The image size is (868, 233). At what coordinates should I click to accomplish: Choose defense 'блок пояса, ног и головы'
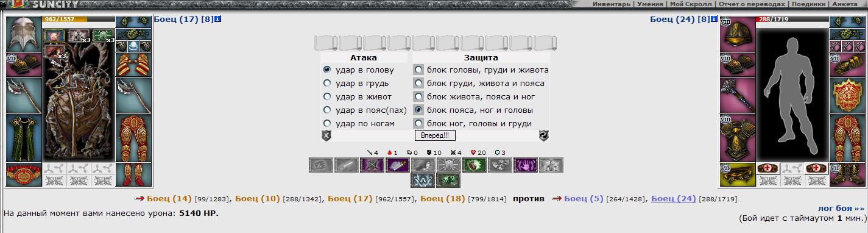coord(418,110)
